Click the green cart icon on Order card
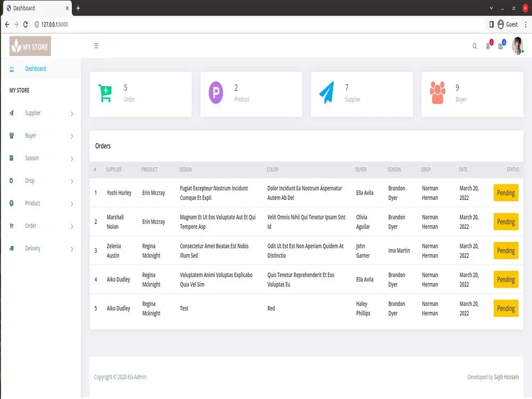This screenshot has height=399, width=532. click(x=105, y=93)
